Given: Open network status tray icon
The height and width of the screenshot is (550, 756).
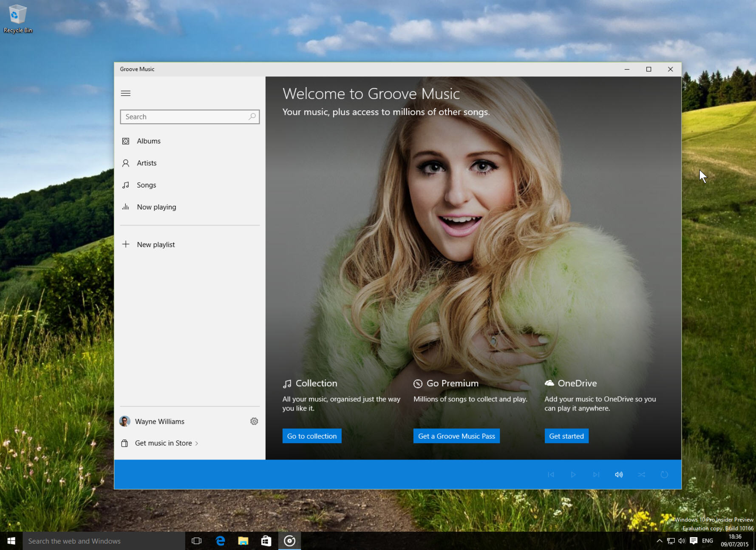Looking at the screenshot, I should [671, 541].
